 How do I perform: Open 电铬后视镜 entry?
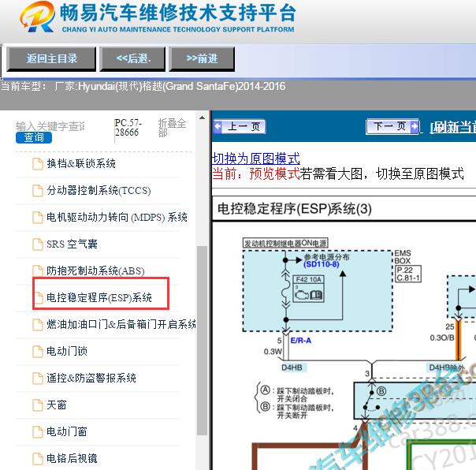72,458
